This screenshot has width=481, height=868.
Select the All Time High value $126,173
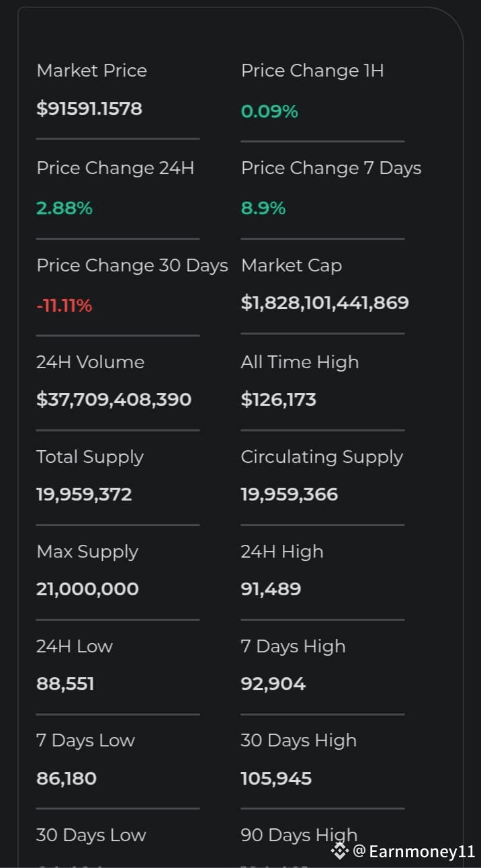(279, 400)
